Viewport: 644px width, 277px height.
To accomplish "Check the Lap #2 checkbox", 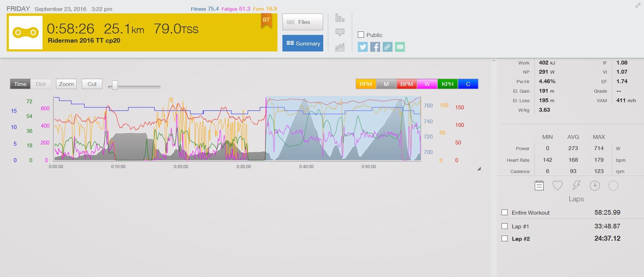I will (505, 239).
